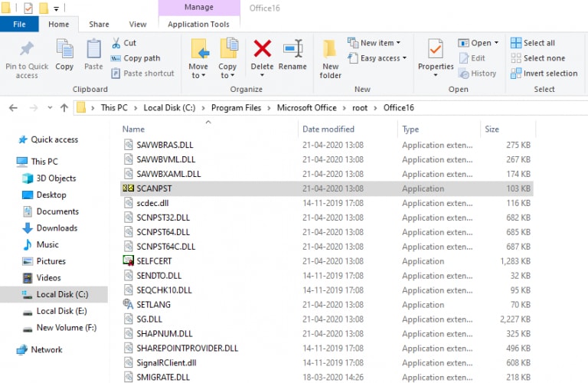Open the Easy access dropdown

(x=377, y=58)
